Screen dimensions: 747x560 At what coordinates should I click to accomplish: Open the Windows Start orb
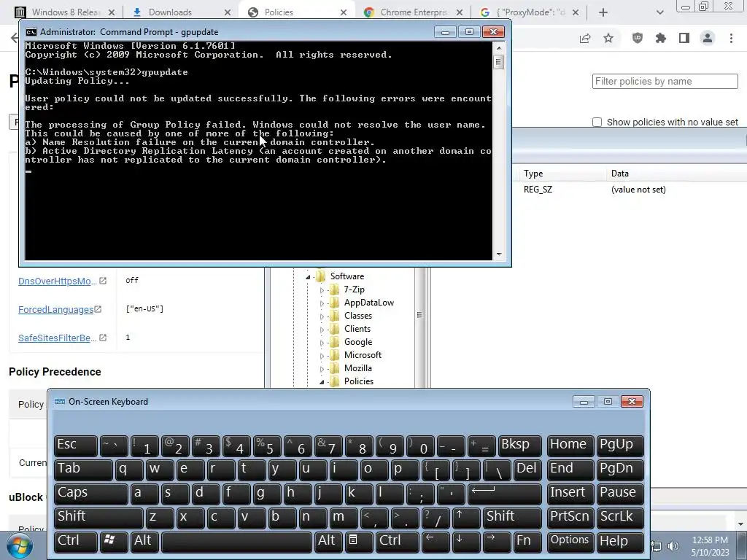pos(20,546)
